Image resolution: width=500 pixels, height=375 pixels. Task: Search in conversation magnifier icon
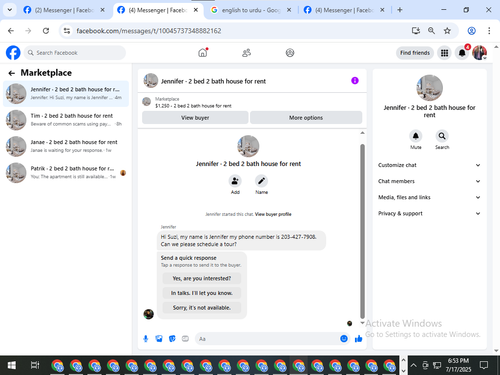click(x=442, y=136)
